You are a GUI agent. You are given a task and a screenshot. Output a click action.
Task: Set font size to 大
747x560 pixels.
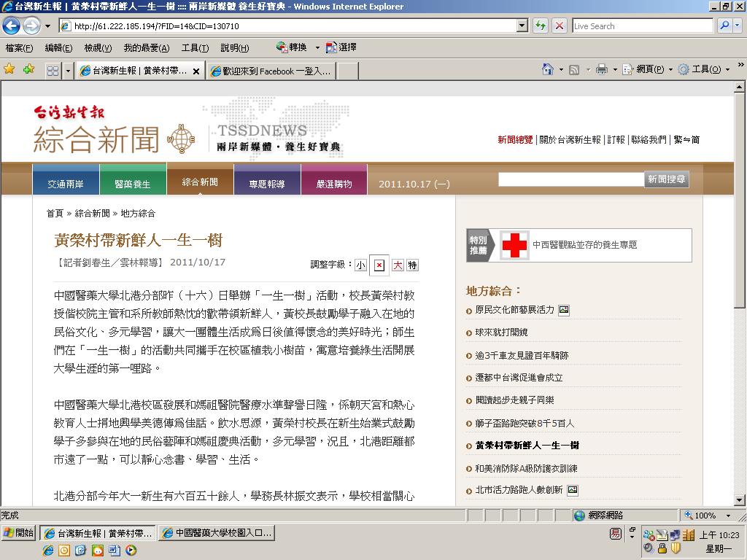click(x=398, y=265)
